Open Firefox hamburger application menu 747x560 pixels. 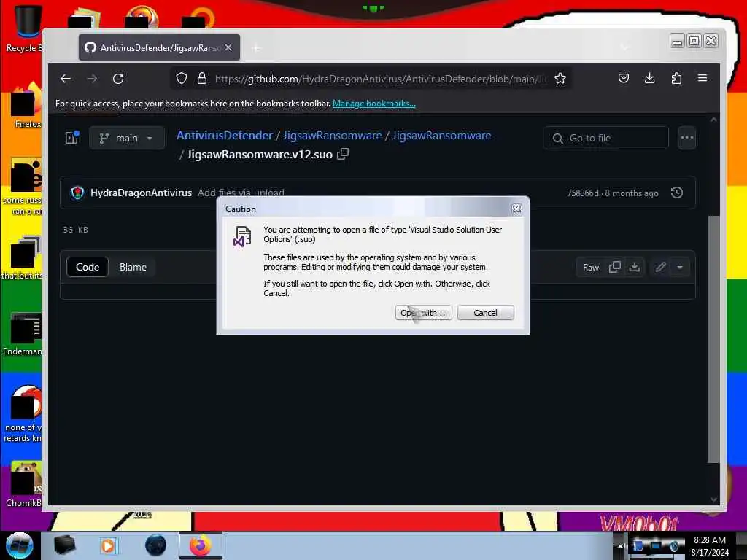703,79
